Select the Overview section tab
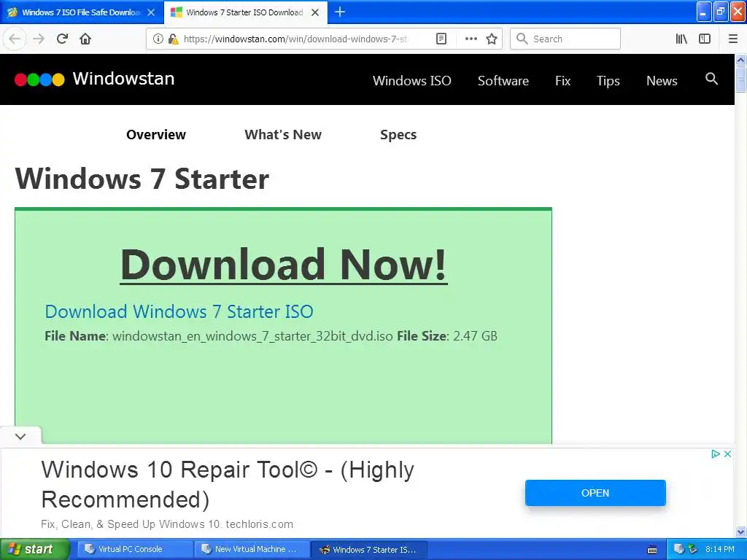This screenshot has width=747, height=560. (x=156, y=135)
